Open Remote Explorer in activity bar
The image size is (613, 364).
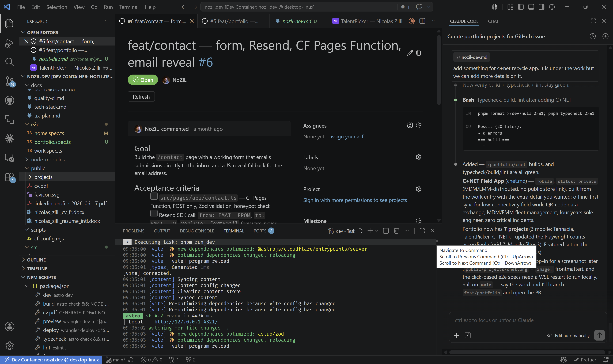9,158
